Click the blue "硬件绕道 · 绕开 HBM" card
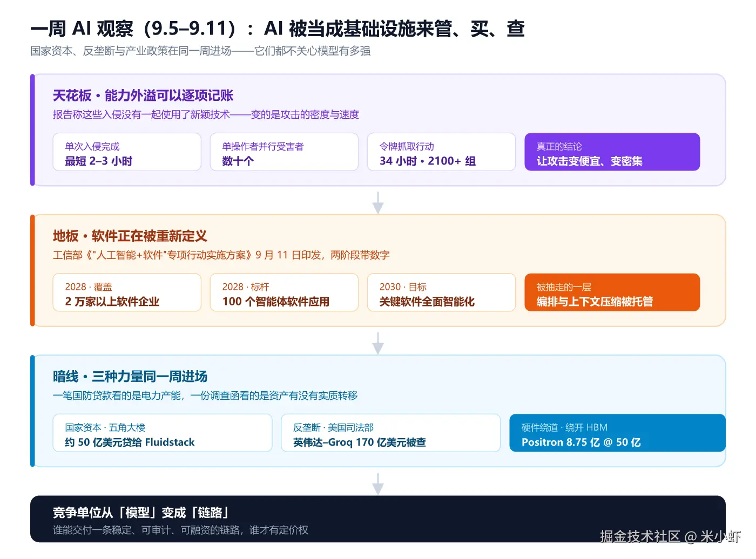756x559 pixels. click(x=617, y=433)
